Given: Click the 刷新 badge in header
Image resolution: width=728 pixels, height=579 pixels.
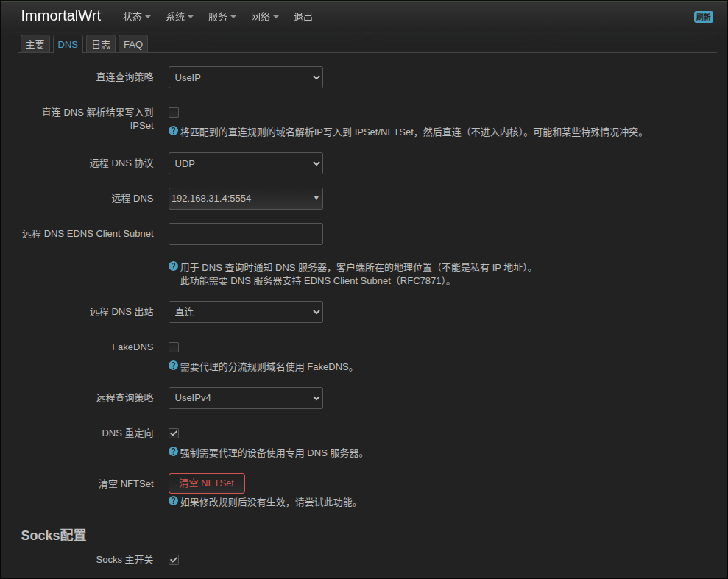Looking at the screenshot, I should pyautogui.click(x=703, y=17).
